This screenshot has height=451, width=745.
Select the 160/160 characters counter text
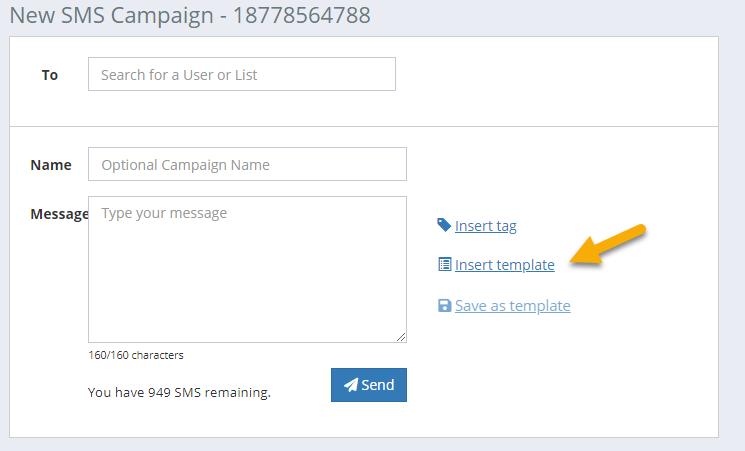click(136, 355)
